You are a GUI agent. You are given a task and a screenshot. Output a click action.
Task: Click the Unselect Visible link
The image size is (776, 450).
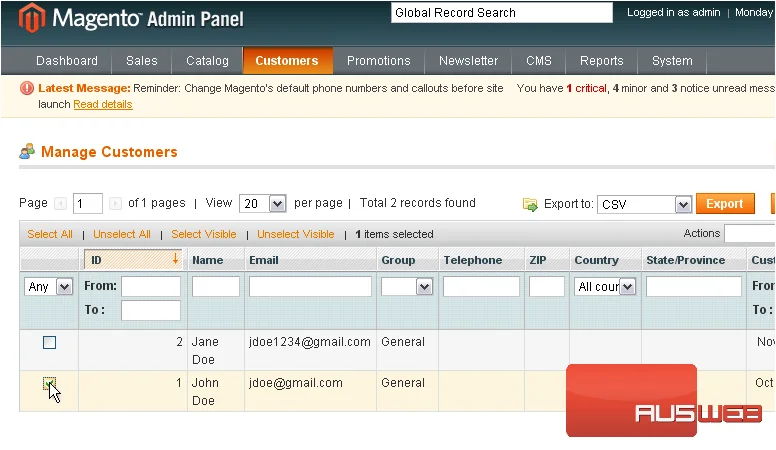click(x=296, y=234)
